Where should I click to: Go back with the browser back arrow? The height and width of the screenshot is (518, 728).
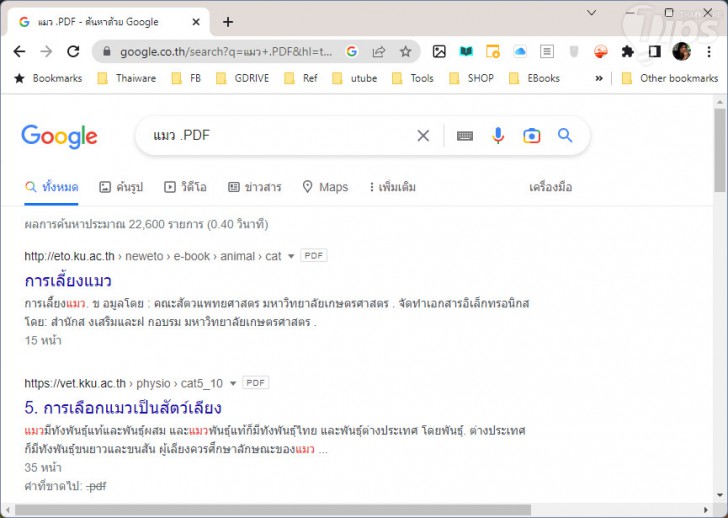point(20,52)
